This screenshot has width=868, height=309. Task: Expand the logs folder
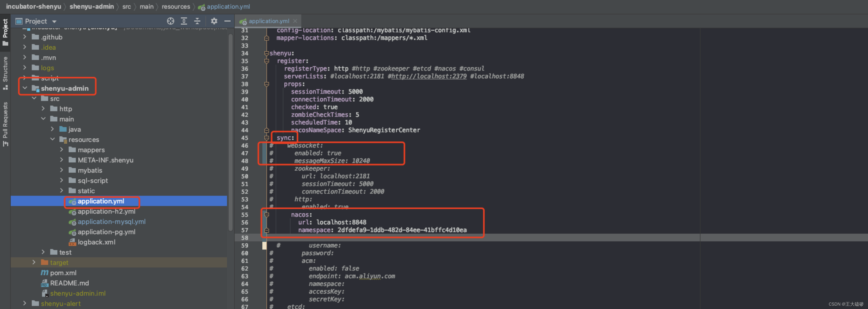25,68
